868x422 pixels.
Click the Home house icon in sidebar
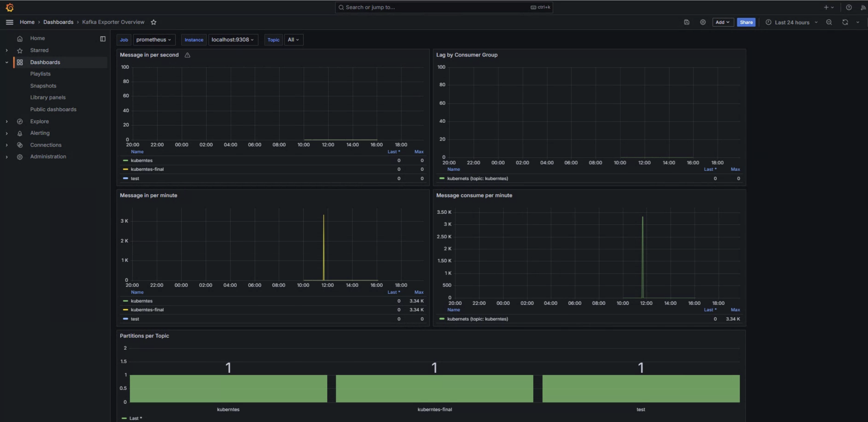point(20,39)
